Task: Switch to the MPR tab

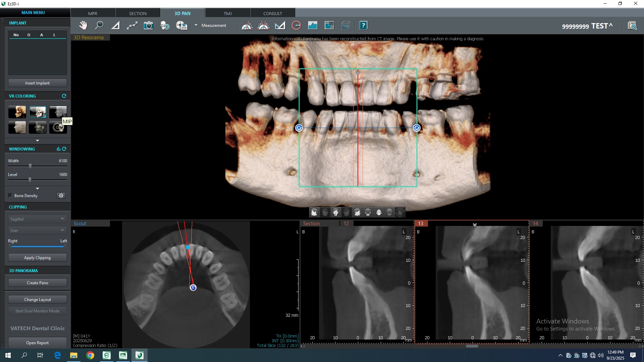Action: [x=93, y=13]
